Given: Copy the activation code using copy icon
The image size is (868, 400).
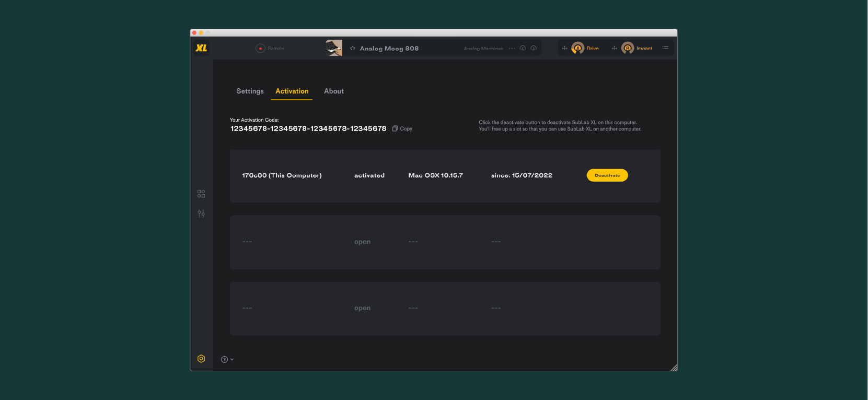Looking at the screenshot, I should (x=395, y=128).
